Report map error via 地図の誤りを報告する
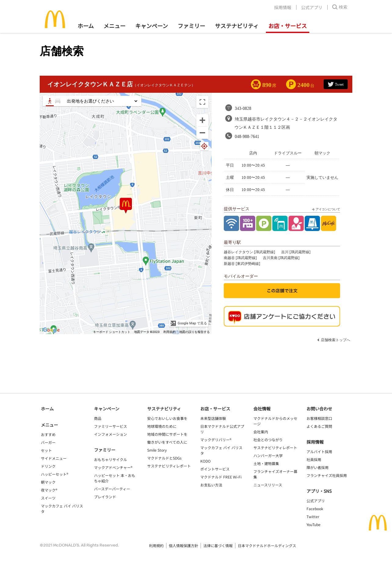This screenshot has width=392, height=563. click(194, 332)
